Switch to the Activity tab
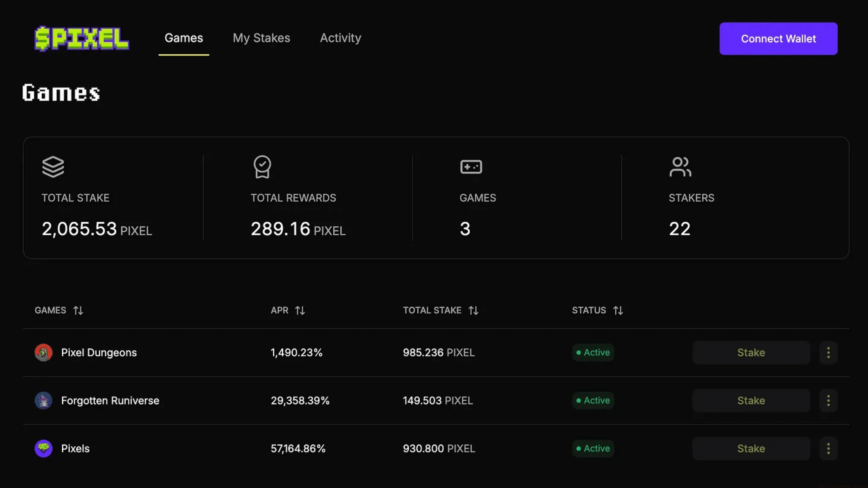This screenshot has width=868, height=488. tap(340, 38)
